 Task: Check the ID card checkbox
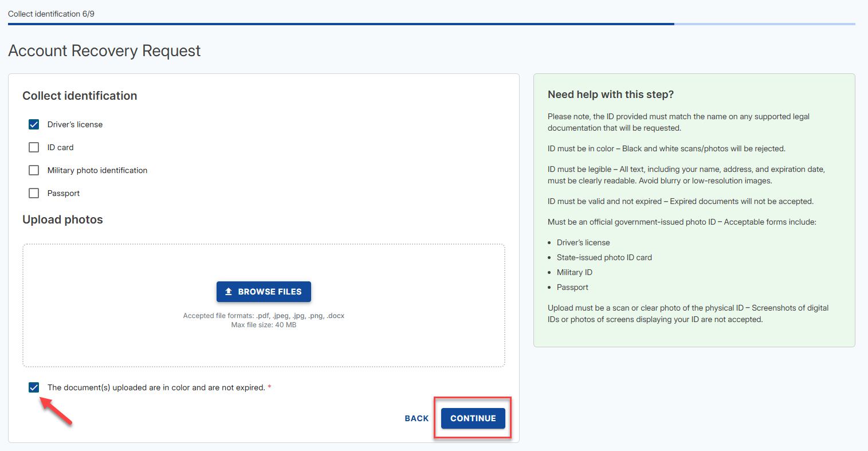pos(34,147)
